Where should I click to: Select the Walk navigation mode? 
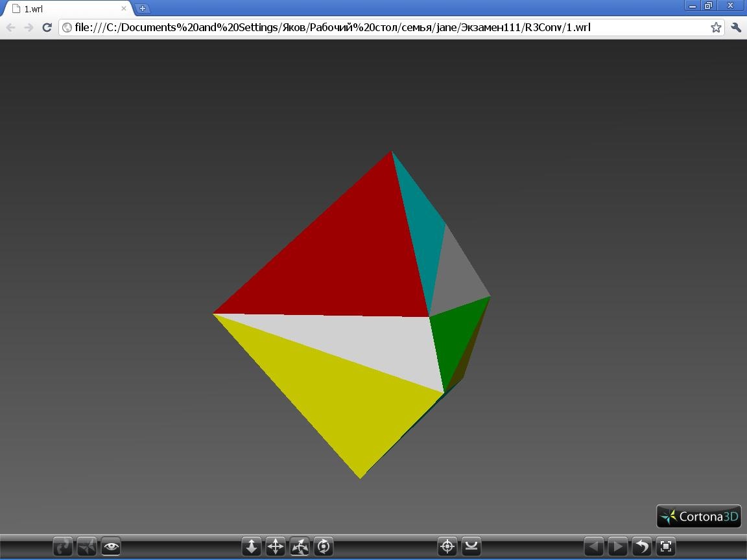click(x=63, y=546)
